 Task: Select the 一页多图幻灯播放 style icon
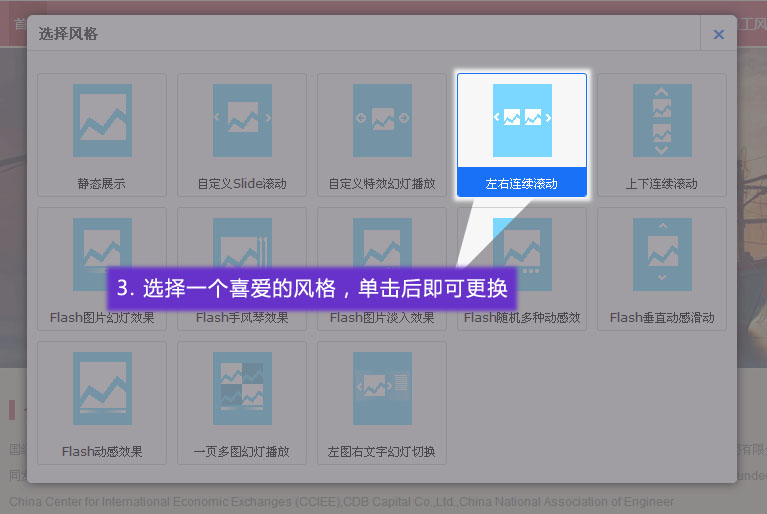pos(242,388)
